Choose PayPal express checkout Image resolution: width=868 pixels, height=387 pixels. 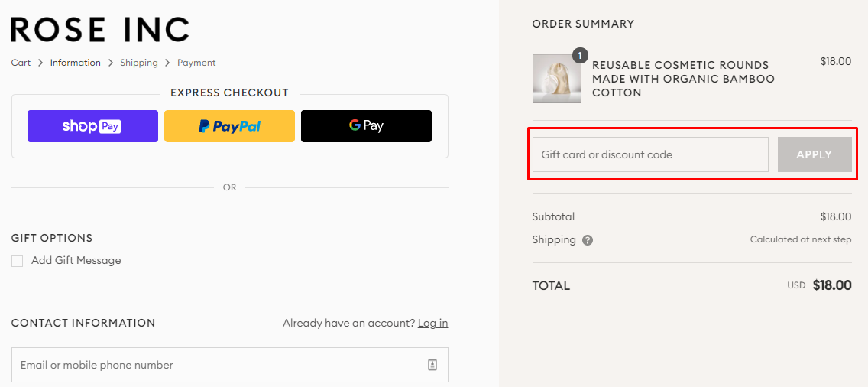[229, 126]
